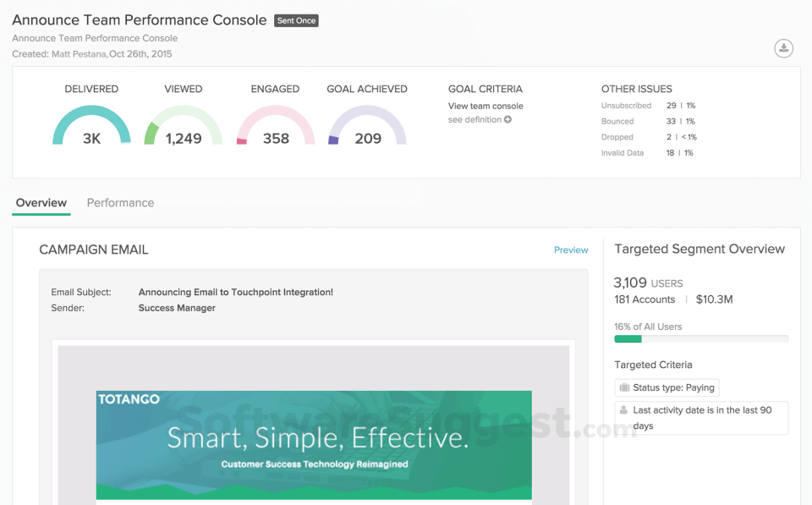Select the Status type: Paying criteria chip

coord(667,387)
